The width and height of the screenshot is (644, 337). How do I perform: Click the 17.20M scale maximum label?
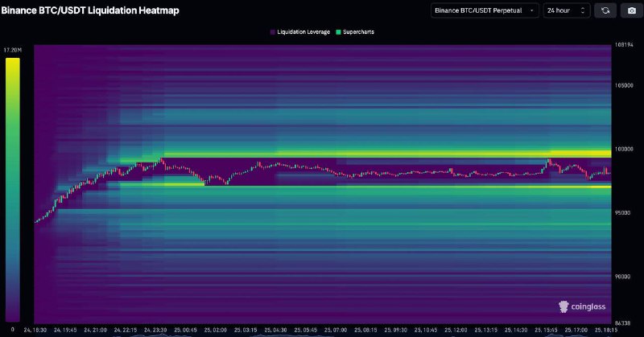click(x=12, y=50)
